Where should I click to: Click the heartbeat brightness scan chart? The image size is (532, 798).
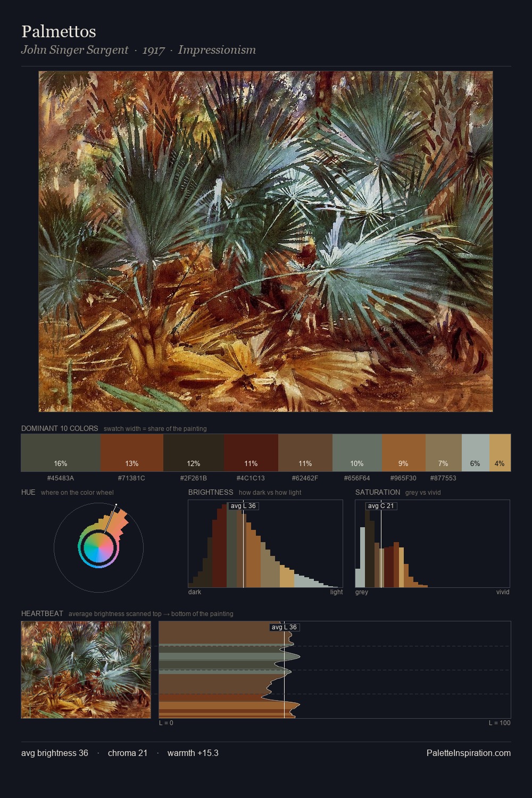(335, 670)
